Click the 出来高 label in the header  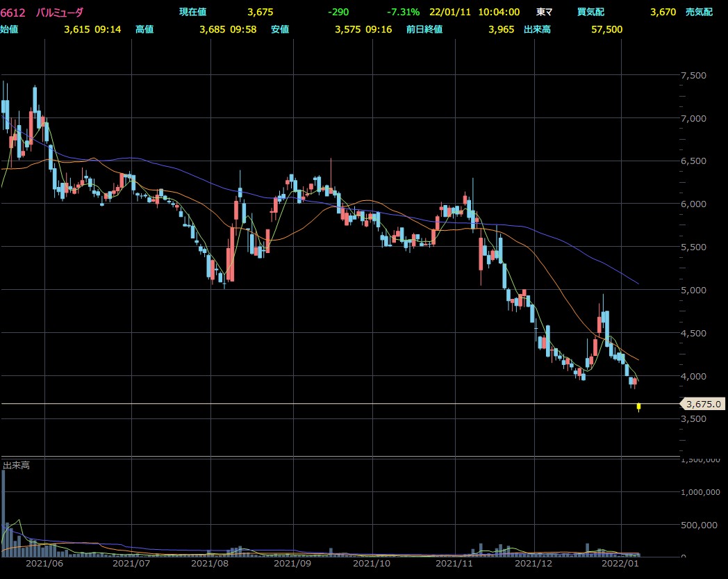537,29
